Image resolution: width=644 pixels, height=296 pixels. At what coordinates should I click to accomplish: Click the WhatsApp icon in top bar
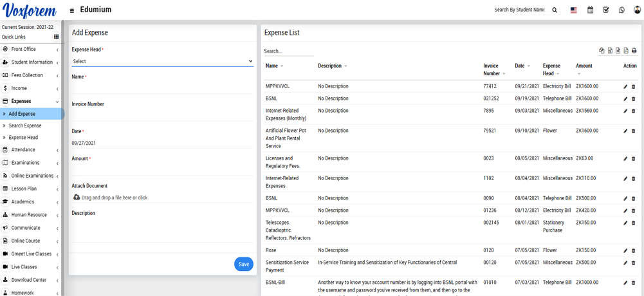(621, 10)
